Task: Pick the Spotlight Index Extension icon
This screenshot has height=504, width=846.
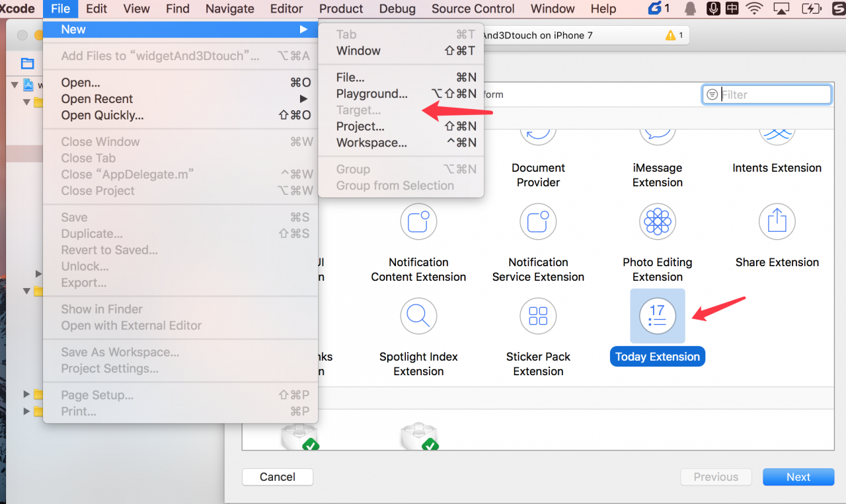Action: coord(418,316)
